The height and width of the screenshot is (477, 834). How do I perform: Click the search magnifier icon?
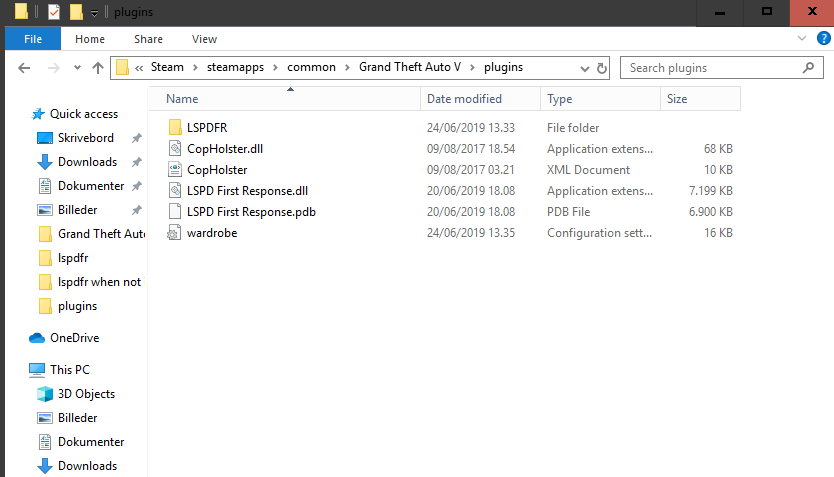[808, 68]
